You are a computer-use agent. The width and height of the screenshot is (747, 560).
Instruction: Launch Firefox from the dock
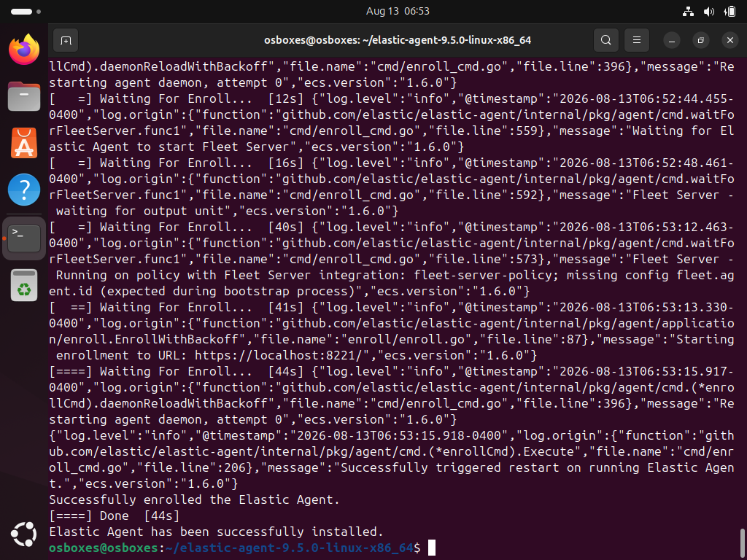coord(24,49)
